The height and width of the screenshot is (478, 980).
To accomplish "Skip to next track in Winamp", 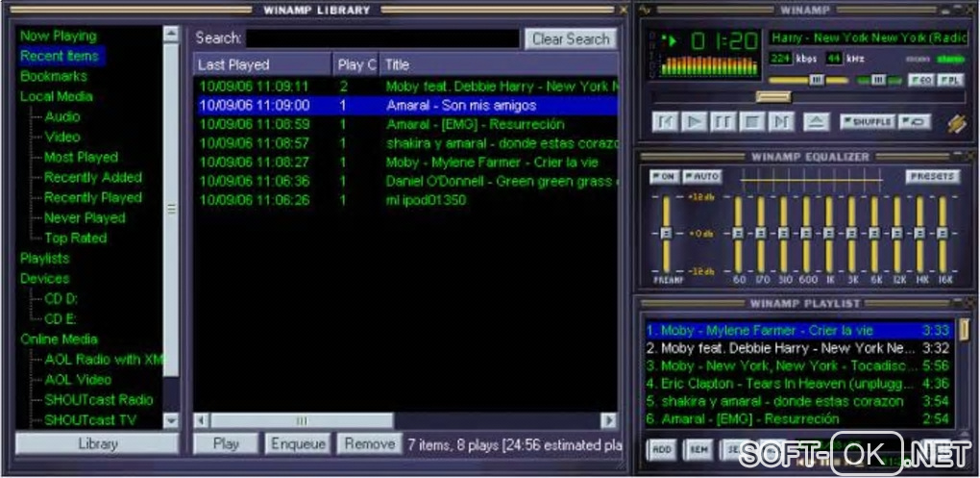I will [781, 121].
